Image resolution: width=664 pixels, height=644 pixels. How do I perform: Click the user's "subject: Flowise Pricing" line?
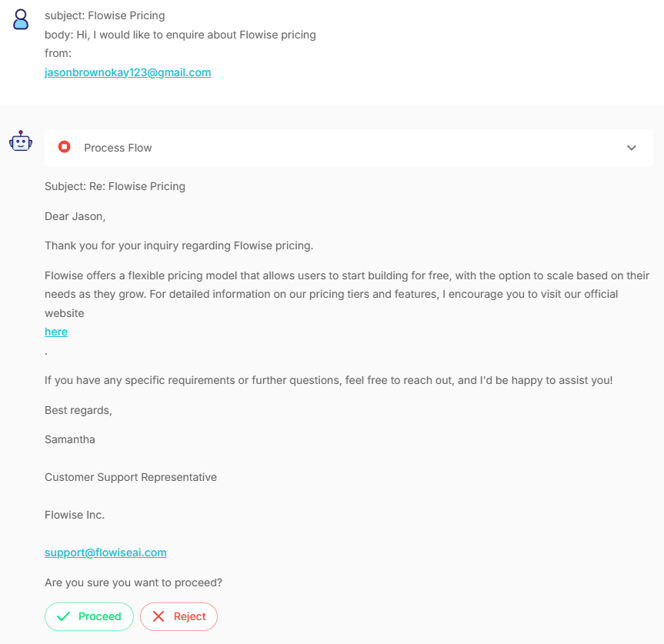click(105, 15)
